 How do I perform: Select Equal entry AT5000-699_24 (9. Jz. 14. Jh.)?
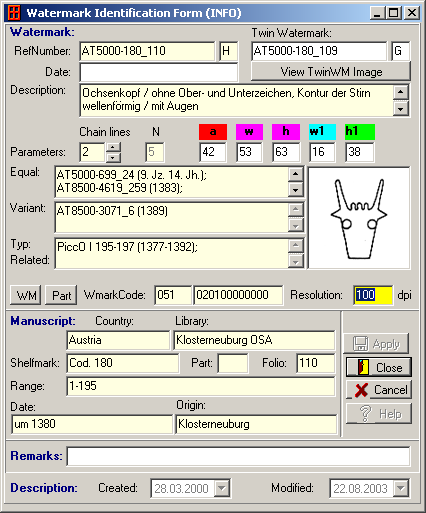[x=131, y=175]
